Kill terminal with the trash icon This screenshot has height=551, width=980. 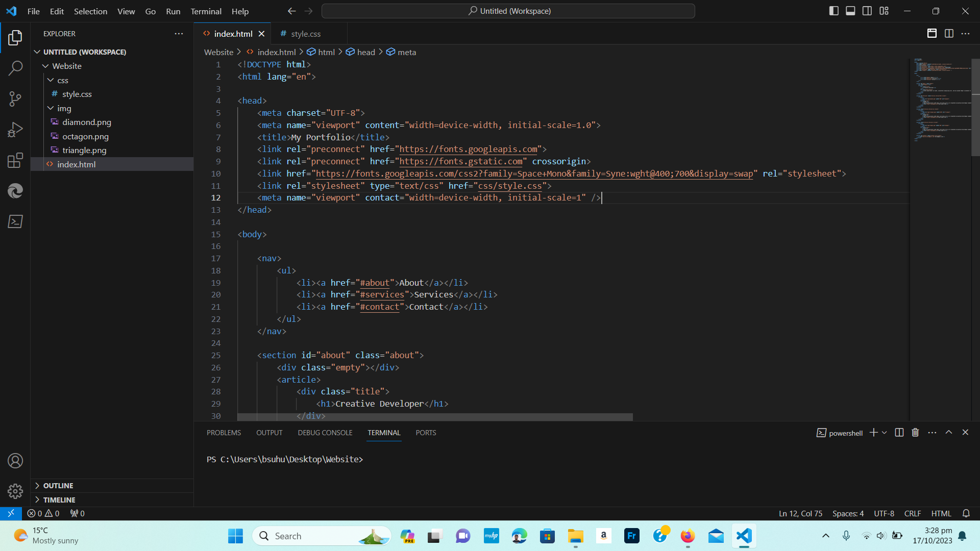pyautogui.click(x=915, y=433)
